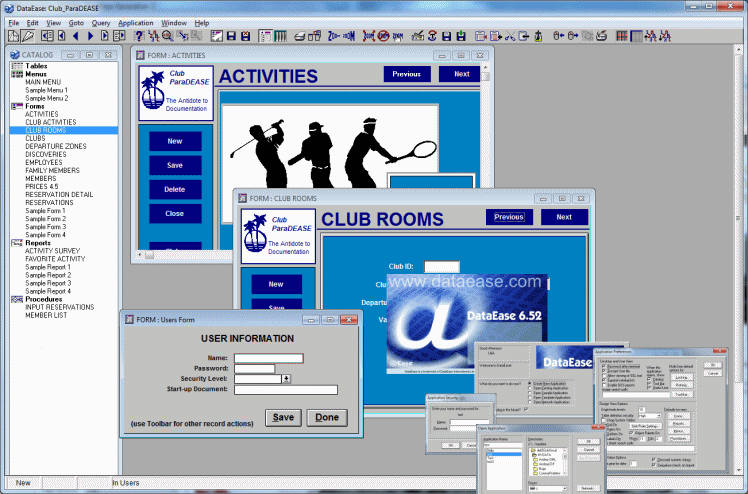Click the last sort icon in toolbar
This screenshot has height=494, width=748.
pyautogui.click(x=665, y=36)
